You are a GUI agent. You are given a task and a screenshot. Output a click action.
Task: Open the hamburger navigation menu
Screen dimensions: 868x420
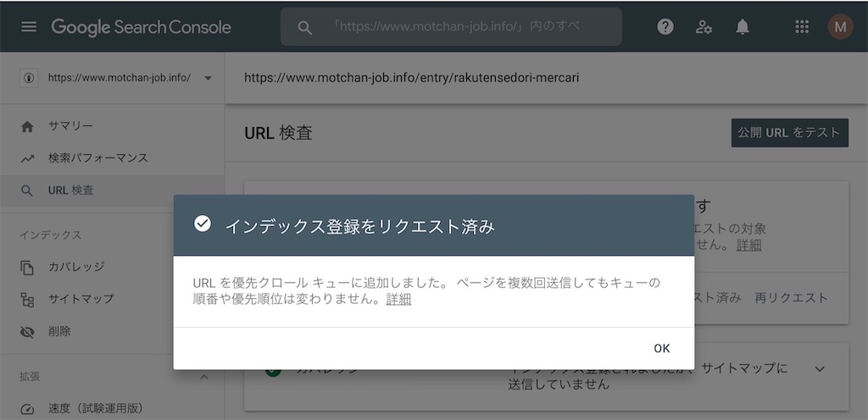point(29,26)
